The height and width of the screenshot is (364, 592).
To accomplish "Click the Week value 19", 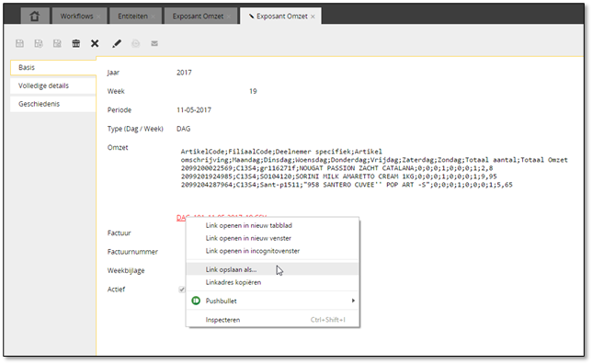I will 253,91.
